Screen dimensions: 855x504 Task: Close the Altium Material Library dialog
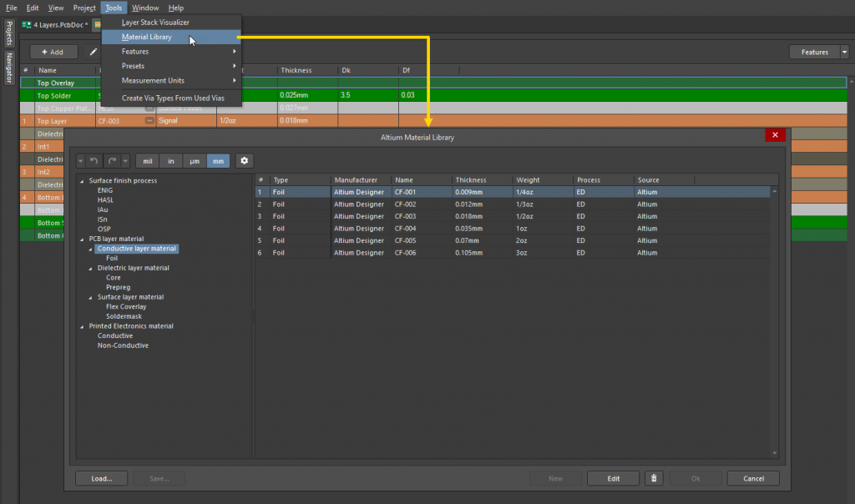tap(775, 135)
